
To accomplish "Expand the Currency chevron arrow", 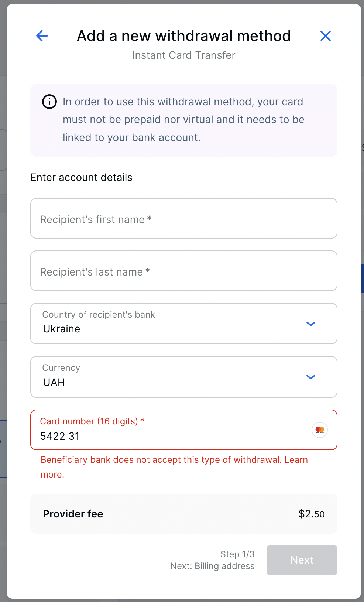I will pyautogui.click(x=311, y=377).
